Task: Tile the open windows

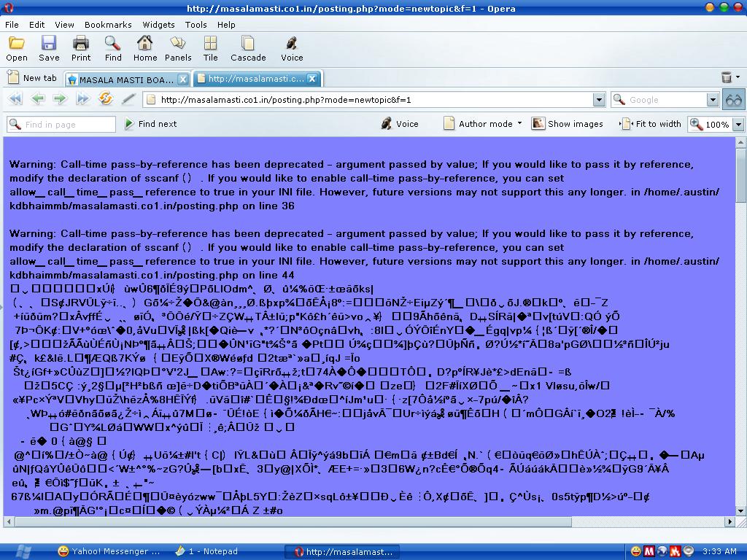Action: pyautogui.click(x=211, y=49)
